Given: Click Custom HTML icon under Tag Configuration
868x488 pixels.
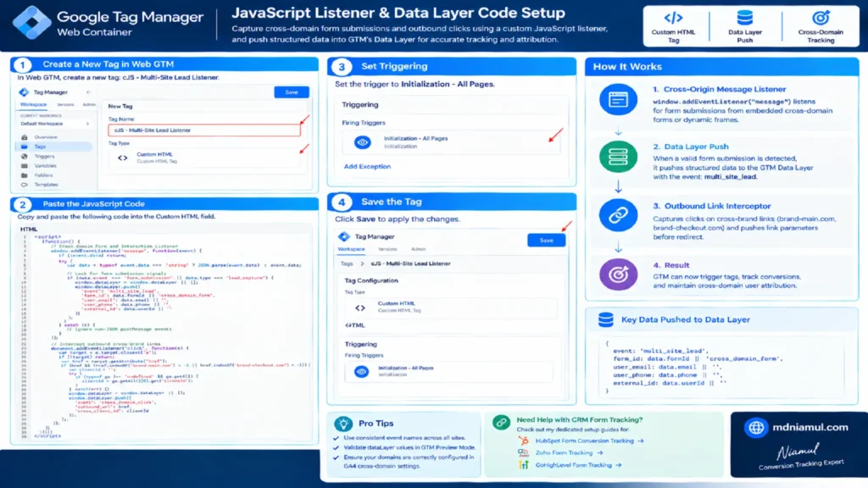Looking at the screenshot, I should [x=359, y=308].
